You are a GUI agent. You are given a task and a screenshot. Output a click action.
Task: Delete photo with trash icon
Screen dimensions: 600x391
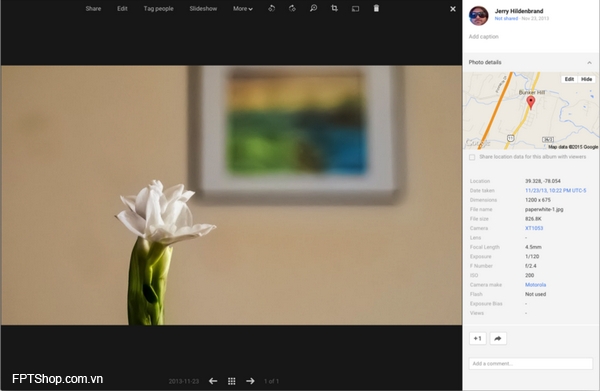click(x=376, y=8)
